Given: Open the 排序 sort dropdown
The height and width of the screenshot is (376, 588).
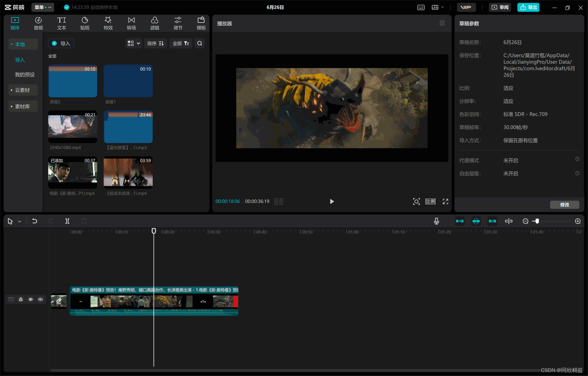Looking at the screenshot, I should pos(156,44).
